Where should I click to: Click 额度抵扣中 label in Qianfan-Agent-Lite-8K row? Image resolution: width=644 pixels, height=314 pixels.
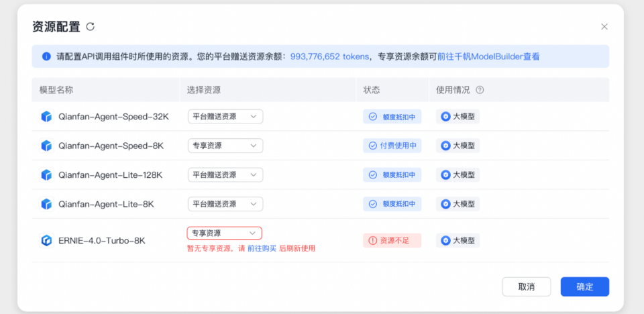tap(399, 204)
